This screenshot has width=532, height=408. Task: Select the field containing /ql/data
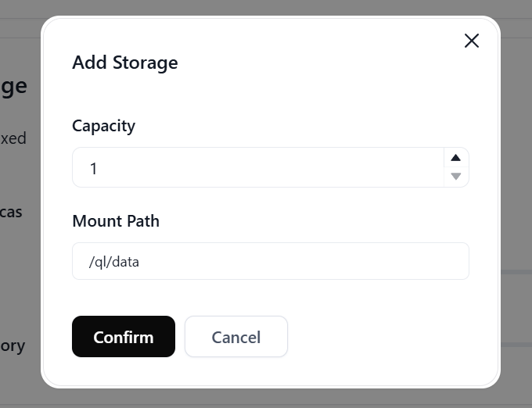click(x=270, y=261)
